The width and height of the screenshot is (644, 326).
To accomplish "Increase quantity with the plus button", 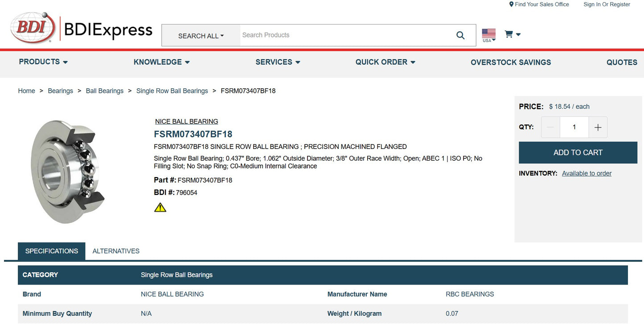I will pyautogui.click(x=598, y=128).
